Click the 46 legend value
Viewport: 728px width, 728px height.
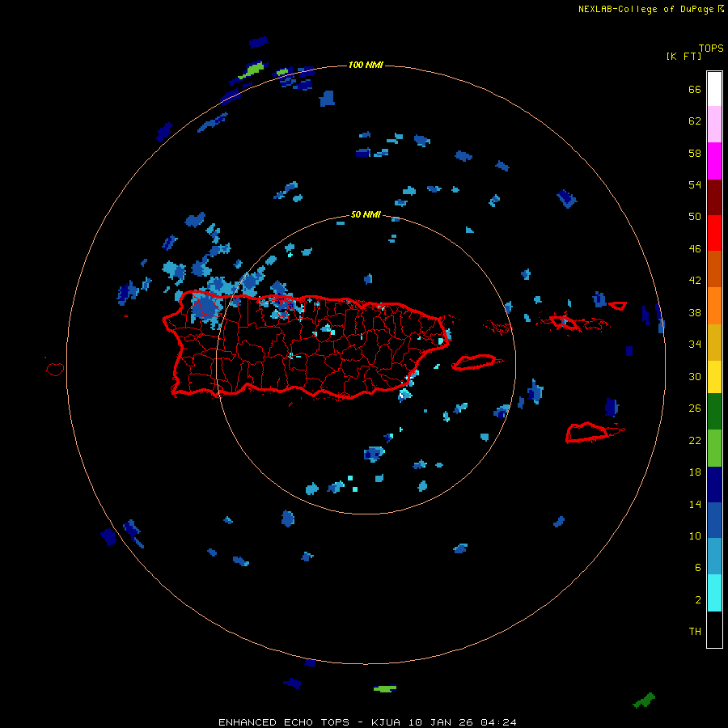tap(695, 248)
